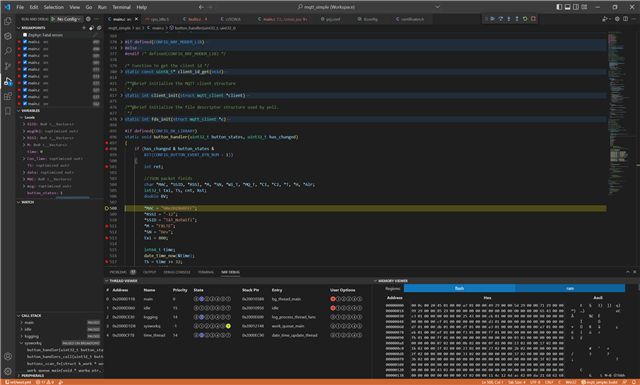Screen dimensions: 640x385
Task: Open the Search view in activity bar
Action: [x=8, y=51]
